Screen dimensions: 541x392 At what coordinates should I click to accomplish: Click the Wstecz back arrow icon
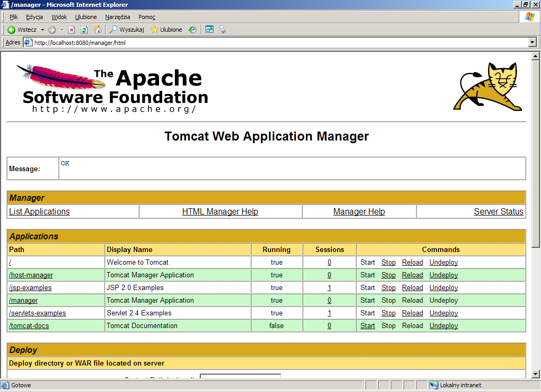coord(12,30)
